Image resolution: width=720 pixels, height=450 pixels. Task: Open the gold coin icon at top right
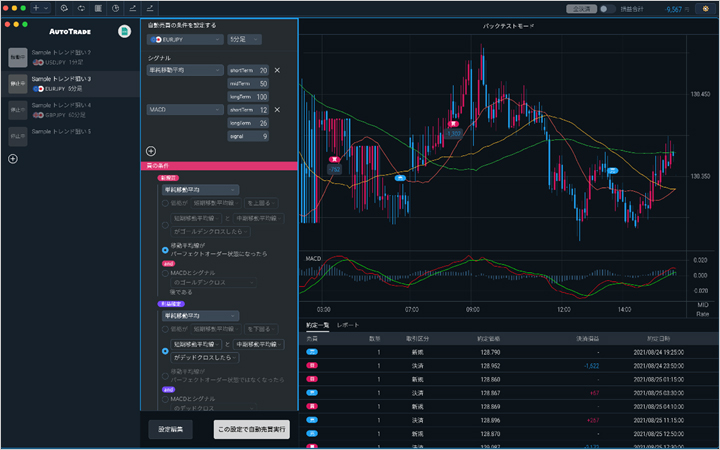coord(704,8)
